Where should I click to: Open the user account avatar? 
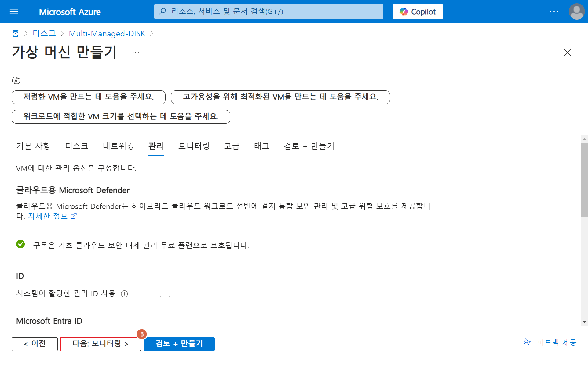point(576,12)
